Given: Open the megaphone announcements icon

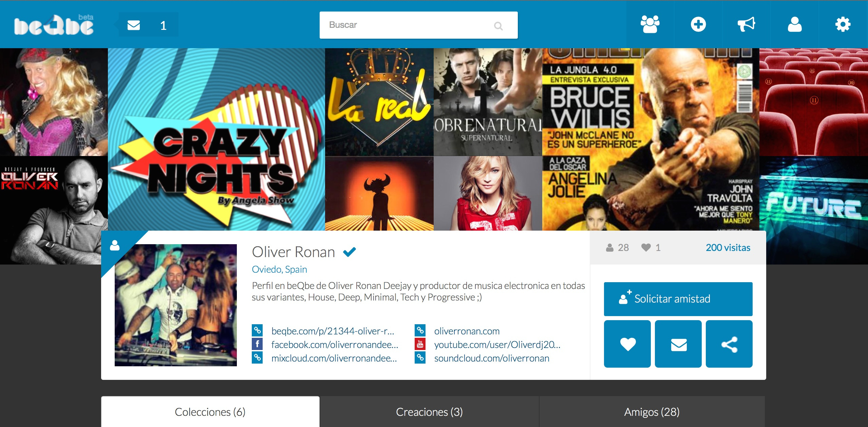Looking at the screenshot, I should tap(746, 24).
